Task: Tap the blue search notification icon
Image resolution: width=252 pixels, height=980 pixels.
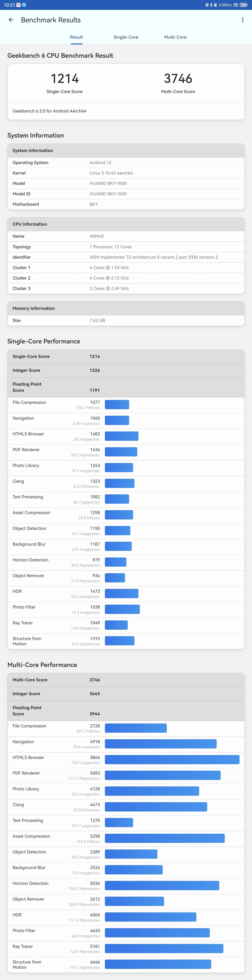Action: point(24,5)
